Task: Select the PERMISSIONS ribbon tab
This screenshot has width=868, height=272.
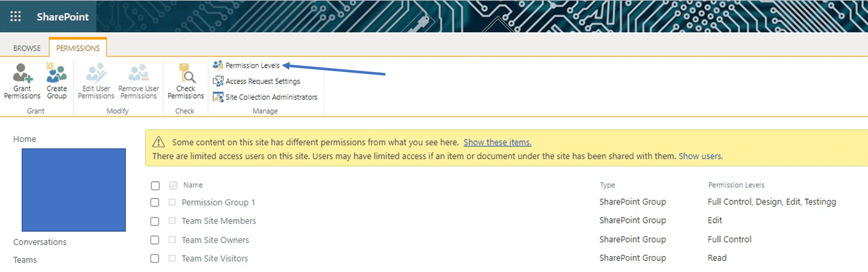Action: pyautogui.click(x=78, y=48)
